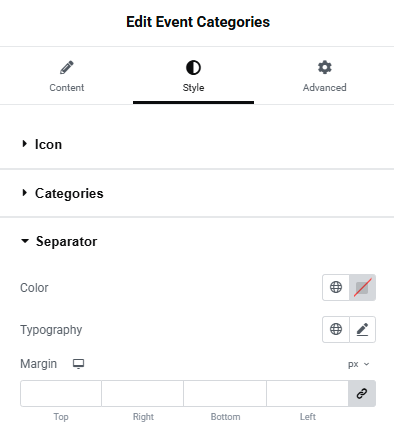This screenshot has height=442, width=394.
Task: Click the Right margin input field
Action: point(142,393)
